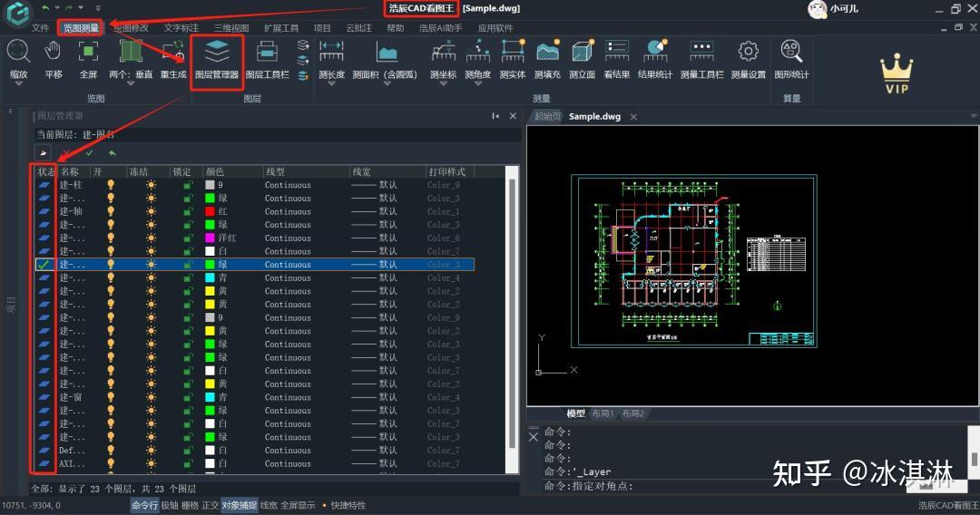Image resolution: width=980 pixels, height=515 pixels.
Task: Toggle the on/off bulb for layer 建-轴
Action: click(111, 211)
